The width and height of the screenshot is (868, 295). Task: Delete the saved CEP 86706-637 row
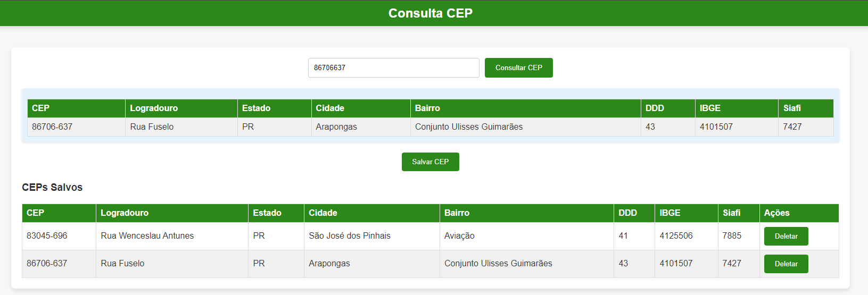786,264
